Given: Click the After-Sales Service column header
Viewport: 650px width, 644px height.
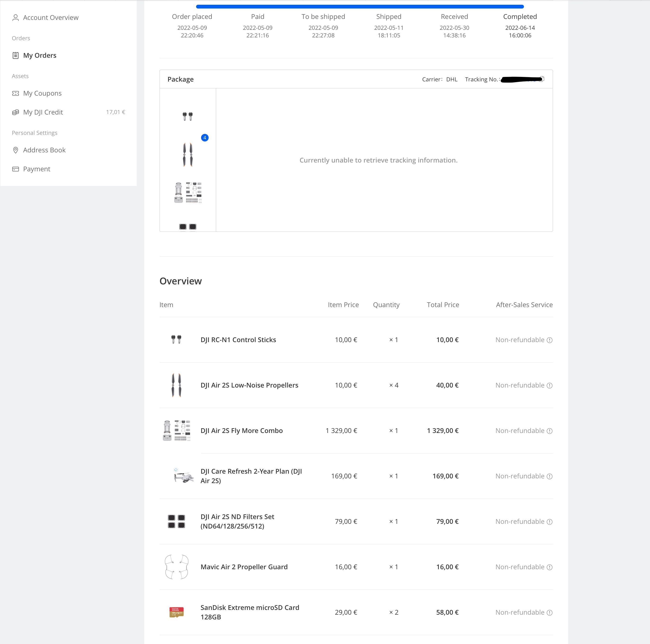Looking at the screenshot, I should [524, 305].
